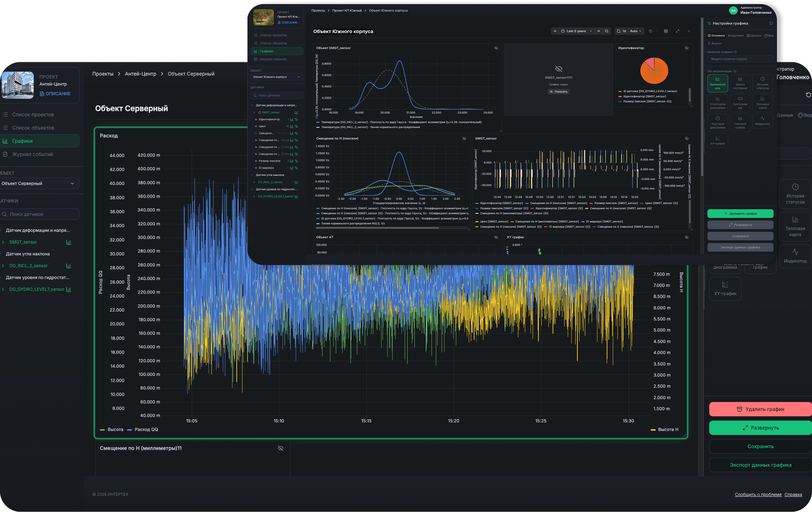This screenshot has height=512, width=812.
Task: Choose Гистограмма visualization type
Action: (740, 103)
